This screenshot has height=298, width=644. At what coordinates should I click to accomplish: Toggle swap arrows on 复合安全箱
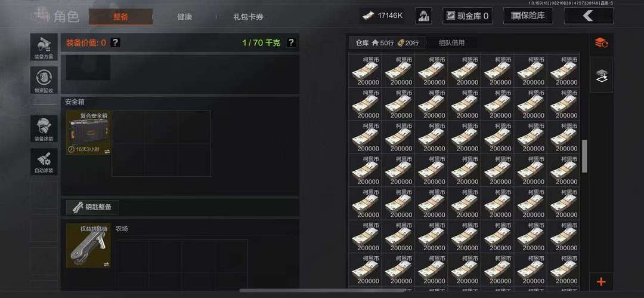pyautogui.click(x=107, y=152)
